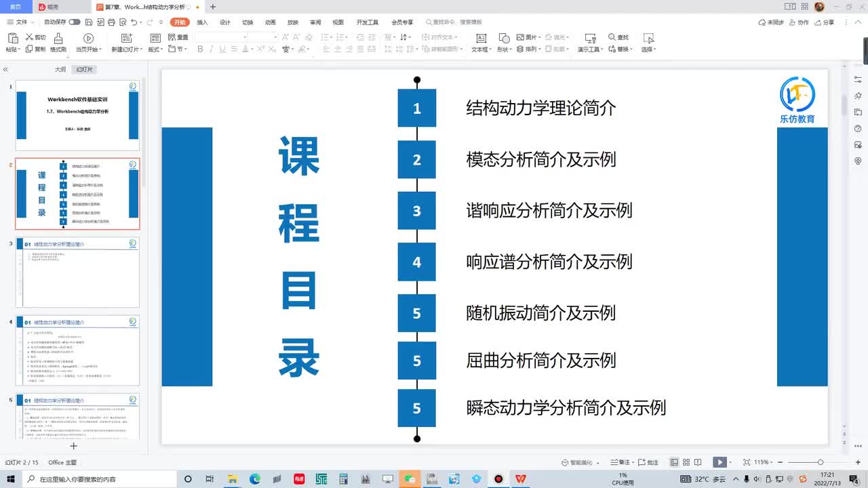Open the 替换 replace dropdown
This screenshot has height=488, width=868.
point(620,49)
